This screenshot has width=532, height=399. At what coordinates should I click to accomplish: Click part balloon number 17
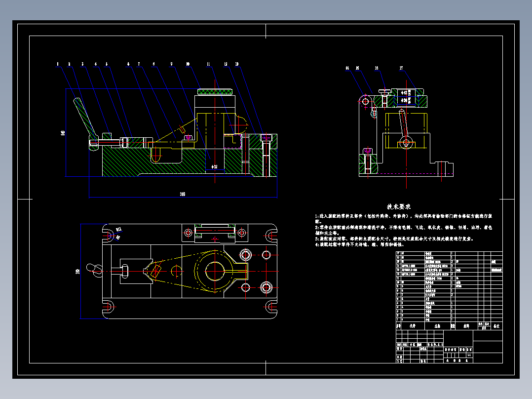(401, 68)
